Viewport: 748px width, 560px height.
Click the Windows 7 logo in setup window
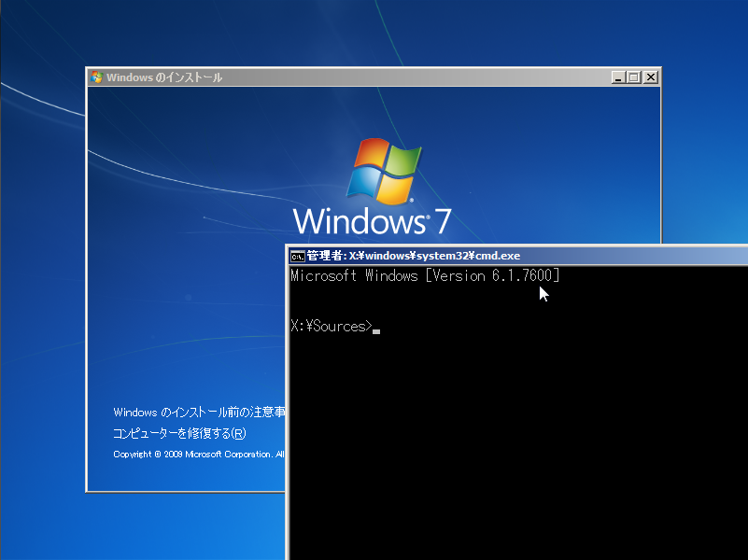(373, 187)
